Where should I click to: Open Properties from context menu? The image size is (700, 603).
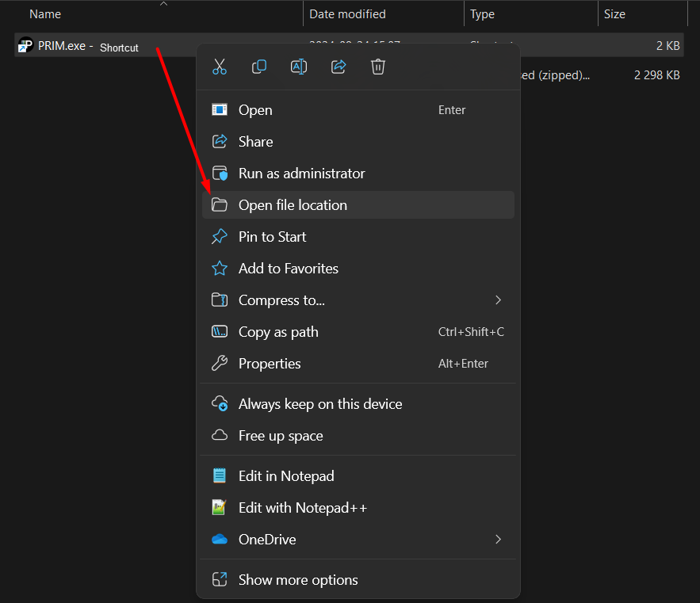(270, 364)
